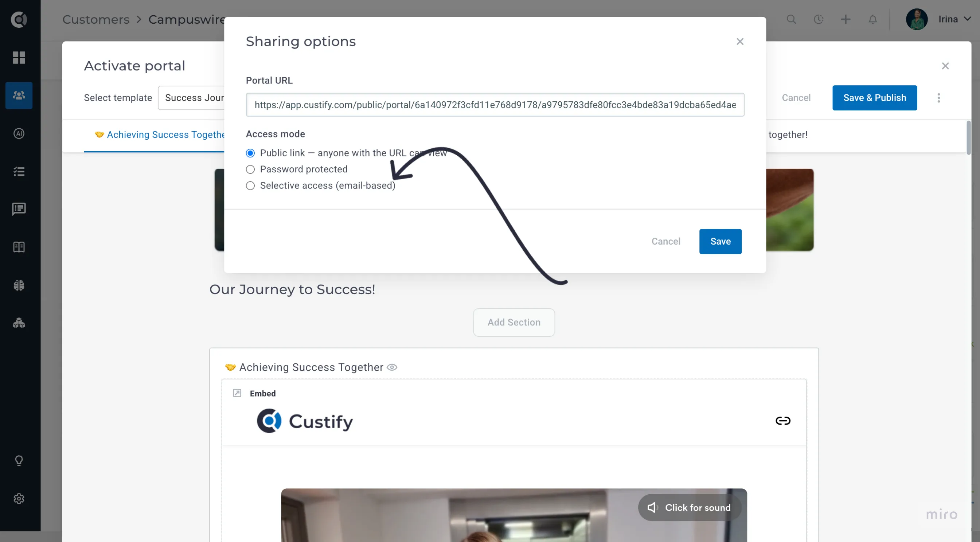
Task: Click the Add Section button
Action: [x=514, y=322]
